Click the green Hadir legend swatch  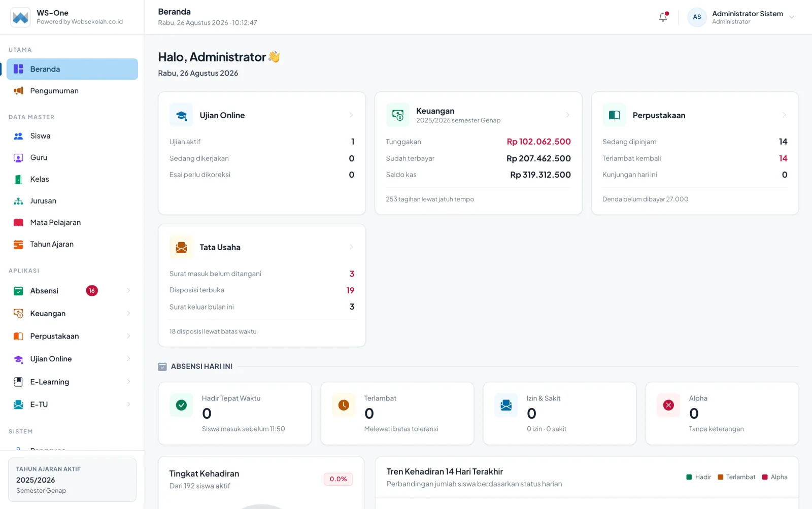689,477
